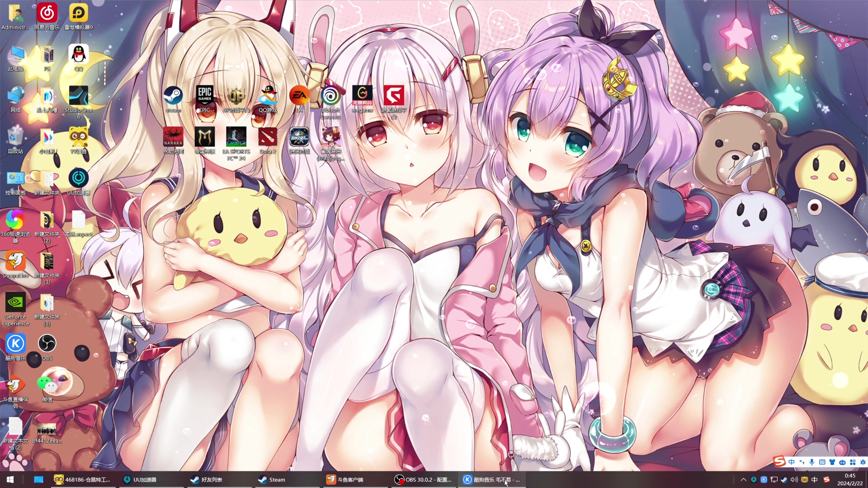Launch GeForce Experience from the desktop

[x=15, y=302]
